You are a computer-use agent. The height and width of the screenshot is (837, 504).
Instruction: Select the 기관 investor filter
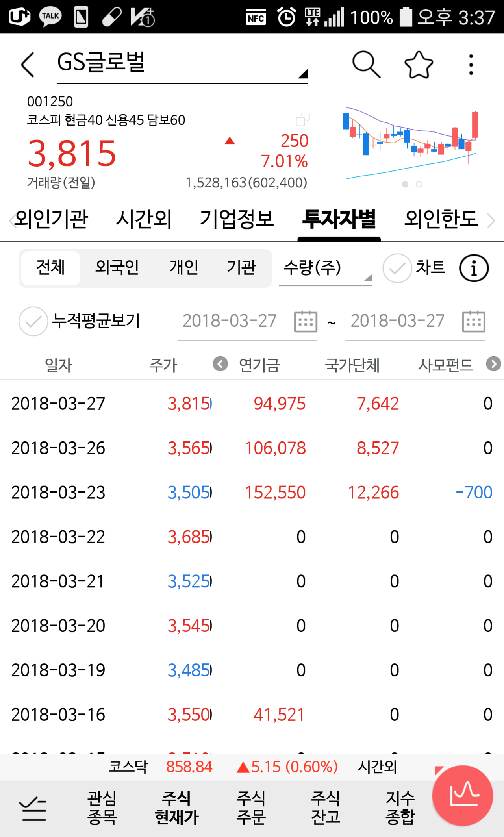tap(241, 268)
